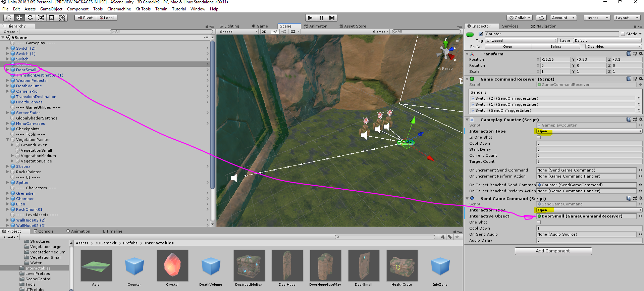Viewport: 644px width, 291px height.
Task: Open the prefab Overrides dropdown
Action: point(613,47)
